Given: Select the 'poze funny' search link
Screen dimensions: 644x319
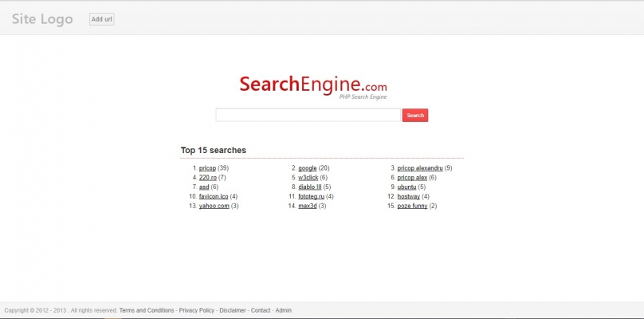Looking at the screenshot, I should coord(412,206).
